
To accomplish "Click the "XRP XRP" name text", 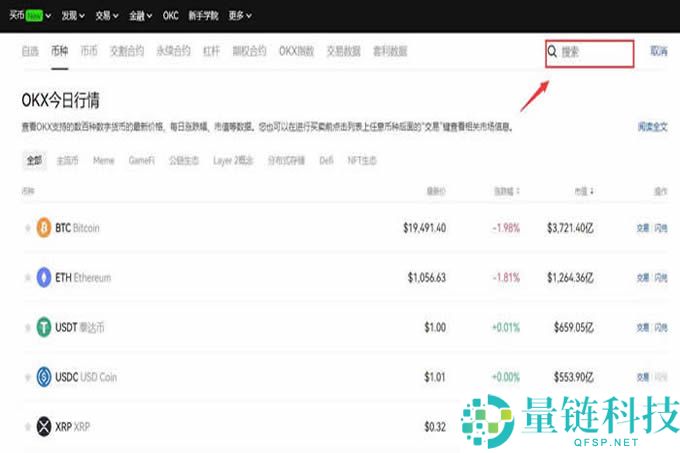I will pyautogui.click(x=72, y=427).
